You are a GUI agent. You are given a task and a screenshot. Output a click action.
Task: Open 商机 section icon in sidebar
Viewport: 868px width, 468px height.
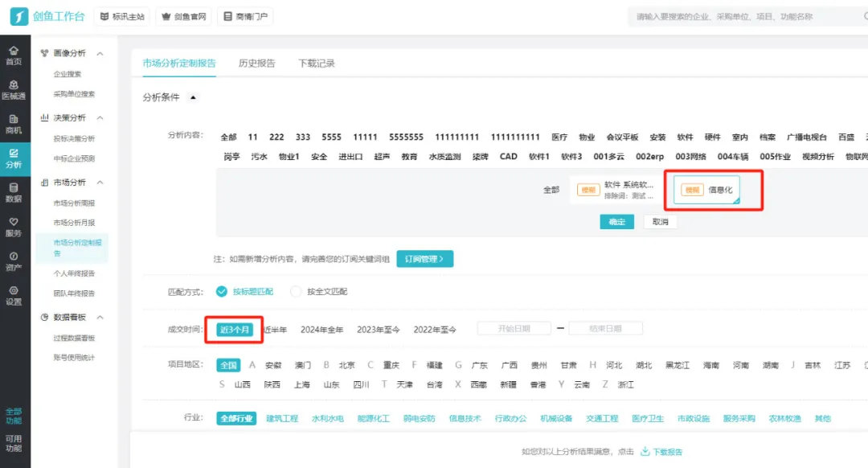click(x=14, y=123)
